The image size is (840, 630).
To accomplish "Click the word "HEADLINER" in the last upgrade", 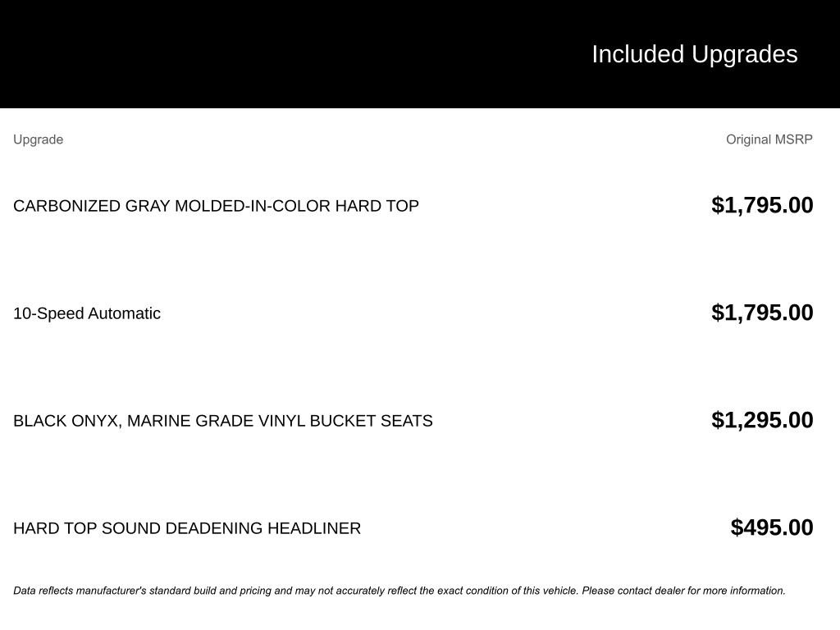I will click(x=314, y=528).
